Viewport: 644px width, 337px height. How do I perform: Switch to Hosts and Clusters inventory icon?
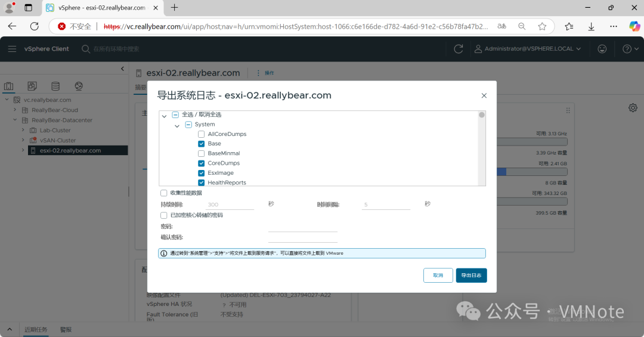pyautogui.click(x=8, y=86)
